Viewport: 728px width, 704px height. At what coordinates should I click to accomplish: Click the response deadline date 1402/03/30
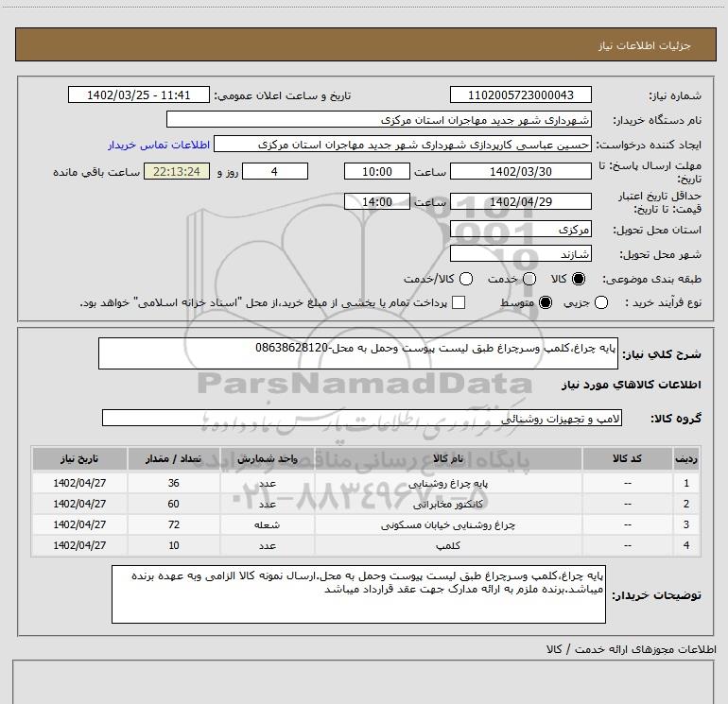pyautogui.click(x=520, y=171)
